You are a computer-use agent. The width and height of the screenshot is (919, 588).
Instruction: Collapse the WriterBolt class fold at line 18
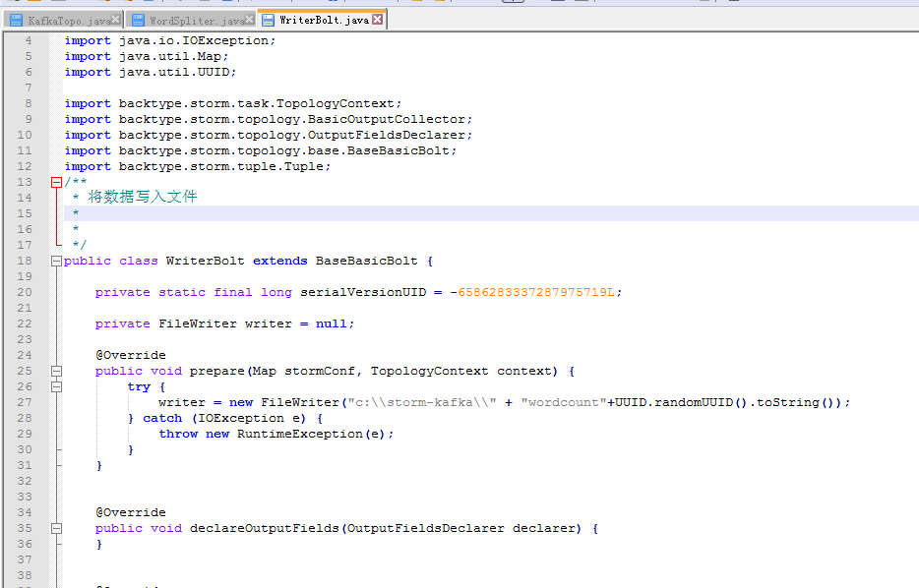(x=56, y=262)
